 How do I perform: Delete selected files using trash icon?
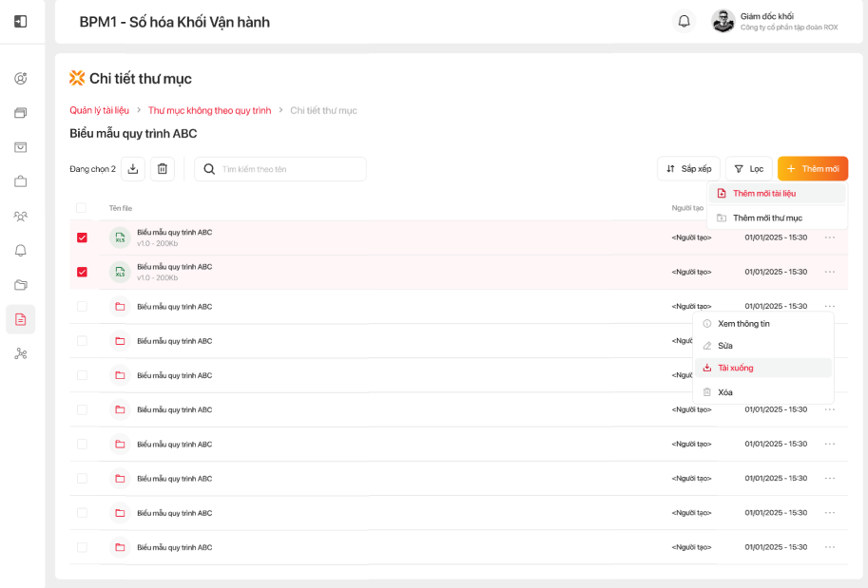pos(163,169)
